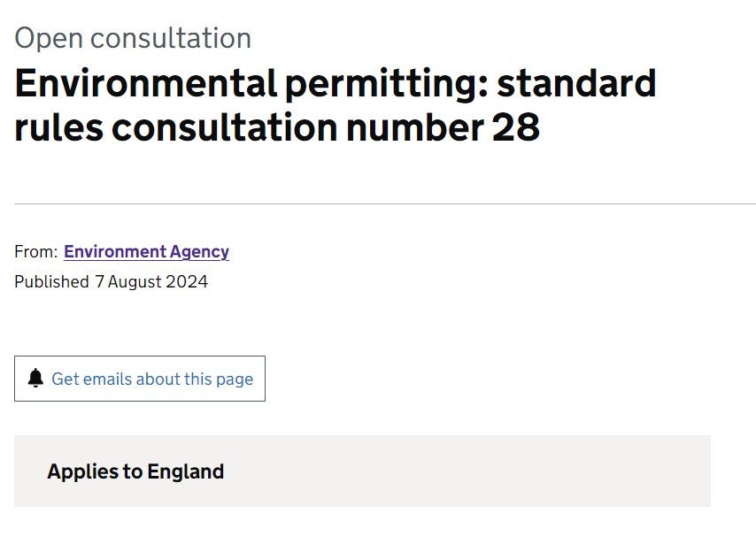Click the 'Applies to England' banner text
The height and width of the screenshot is (544, 756).
coord(135,471)
